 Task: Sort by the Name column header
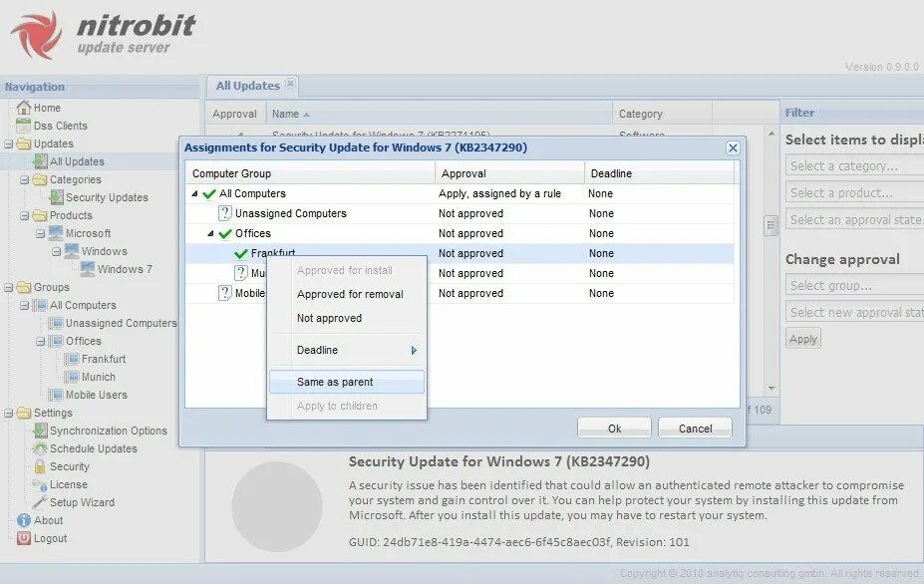[439, 114]
